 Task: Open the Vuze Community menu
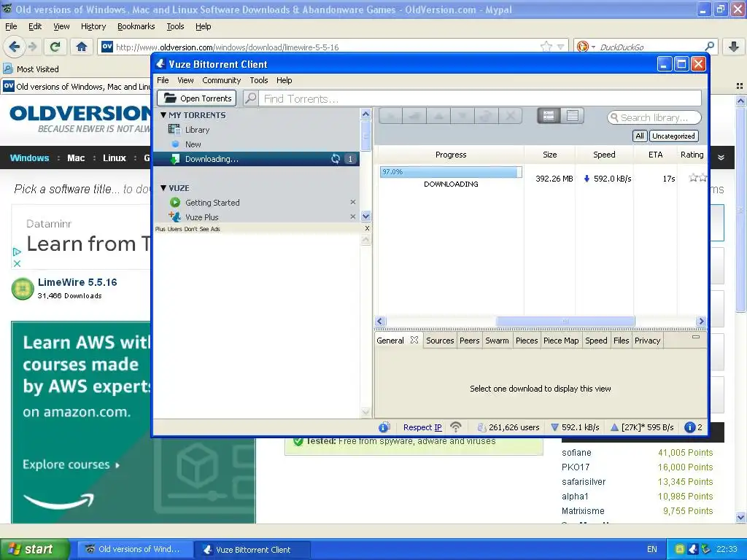click(x=222, y=80)
